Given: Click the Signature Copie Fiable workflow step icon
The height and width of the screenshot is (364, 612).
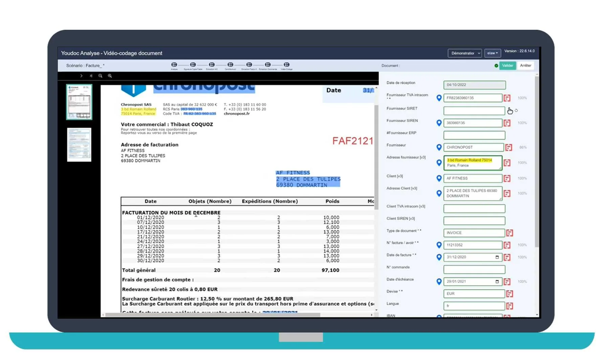Looking at the screenshot, I should [193, 65].
